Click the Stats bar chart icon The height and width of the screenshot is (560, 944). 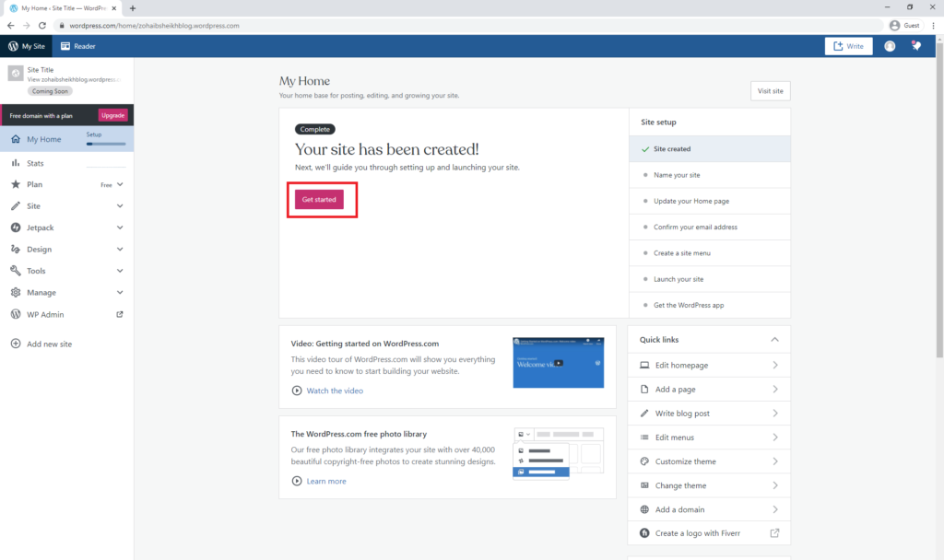16,163
